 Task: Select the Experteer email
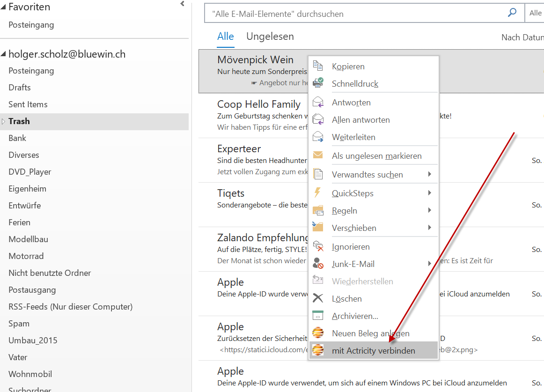pos(253,160)
